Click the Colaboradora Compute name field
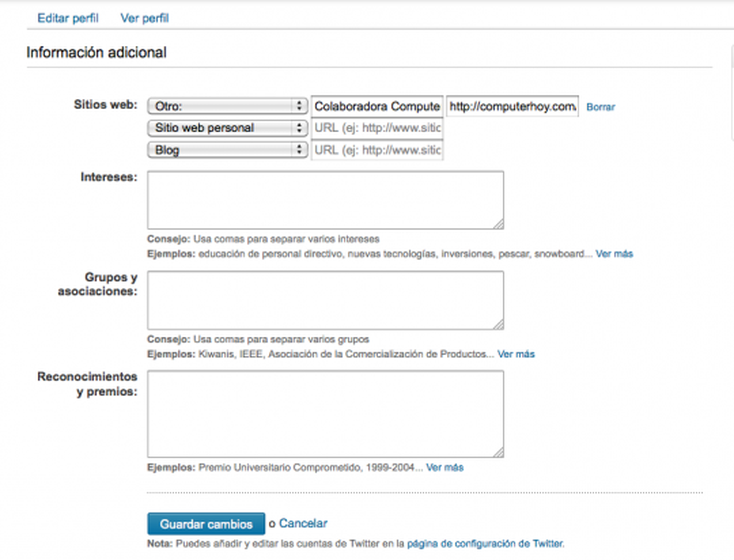Viewport: 734px width, 560px height. pyautogui.click(x=377, y=107)
